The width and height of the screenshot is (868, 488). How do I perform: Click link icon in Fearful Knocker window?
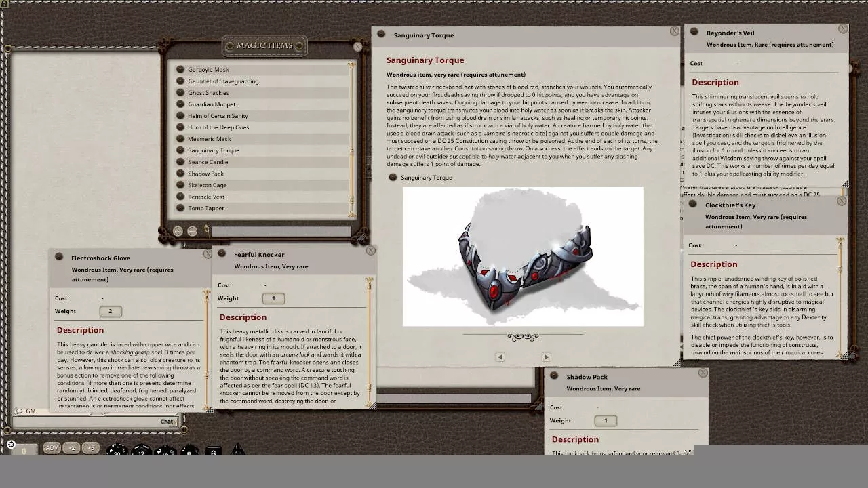coord(222,253)
